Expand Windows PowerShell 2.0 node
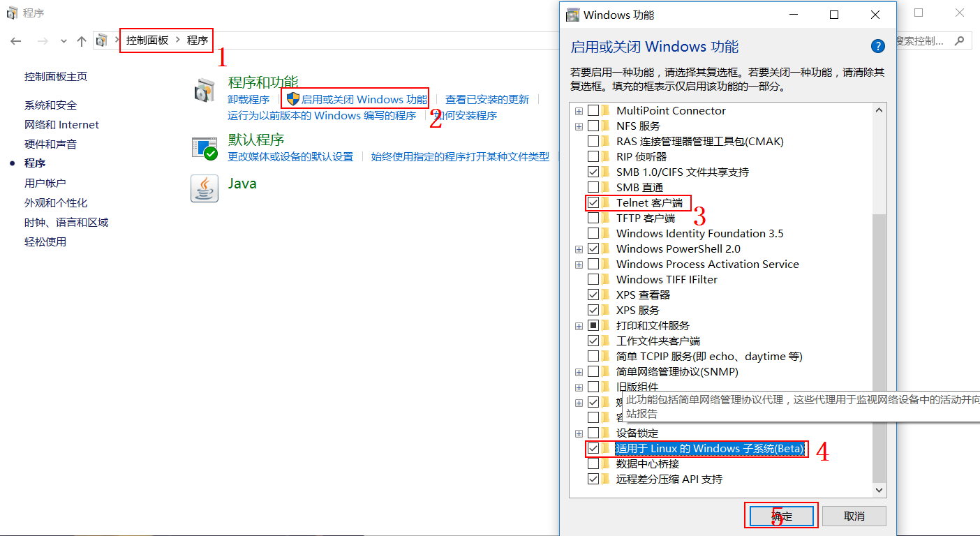The width and height of the screenshot is (980, 536). coord(579,249)
